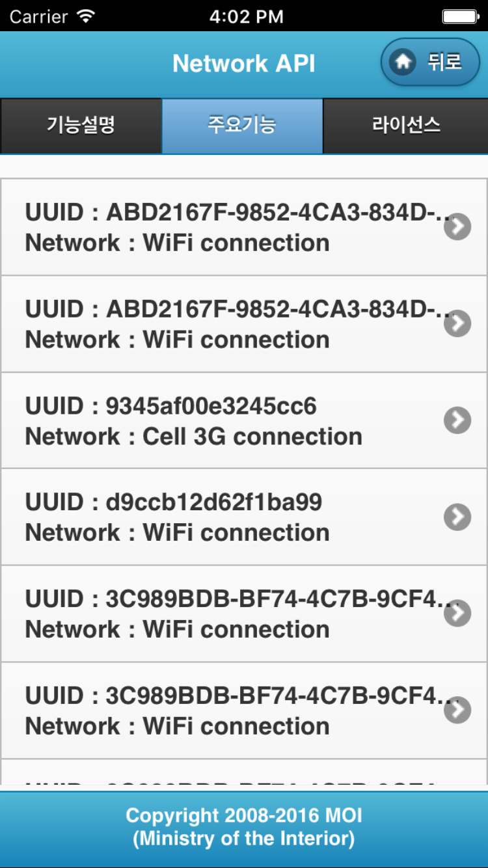
Task: Tap the home icon in the header
Action: tap(403, 62)
